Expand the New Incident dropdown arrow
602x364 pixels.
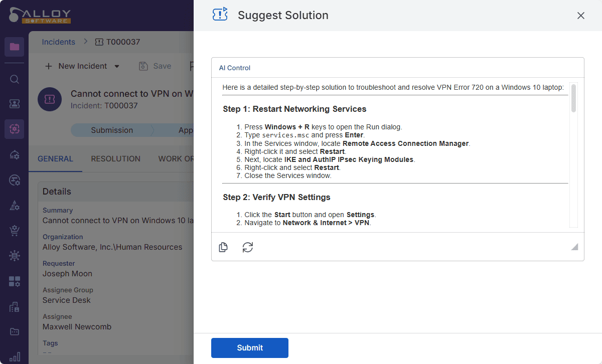tap(117, 66)
